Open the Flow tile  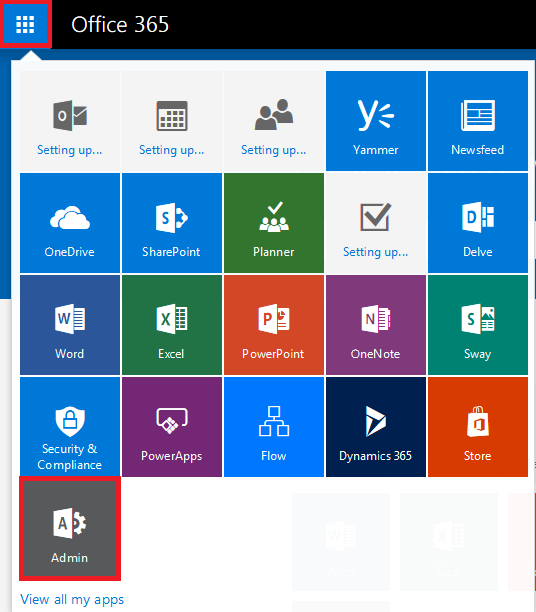(274, 427)
